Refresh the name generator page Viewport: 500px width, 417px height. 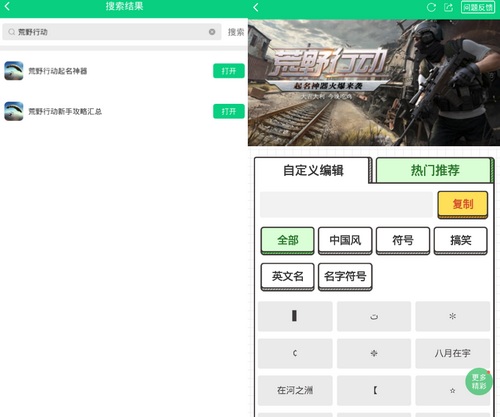(x=431, y=7)
